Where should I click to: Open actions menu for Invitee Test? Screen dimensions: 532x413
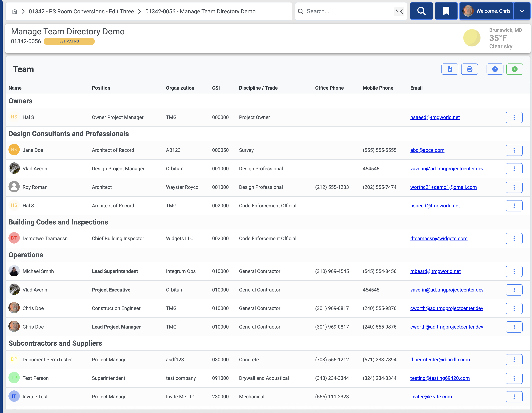pos(514,396)
